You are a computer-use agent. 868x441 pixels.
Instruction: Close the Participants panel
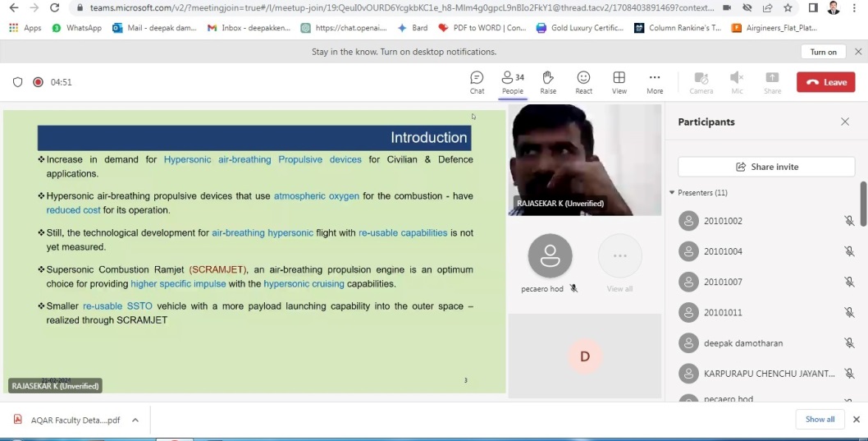coord(845,122)
